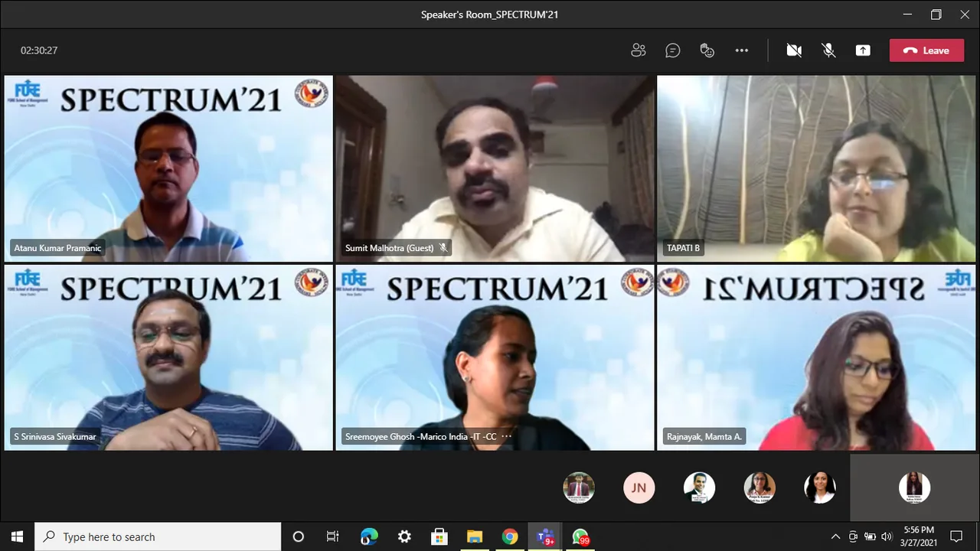Select TAPATI B video tile

coord(816,168)
